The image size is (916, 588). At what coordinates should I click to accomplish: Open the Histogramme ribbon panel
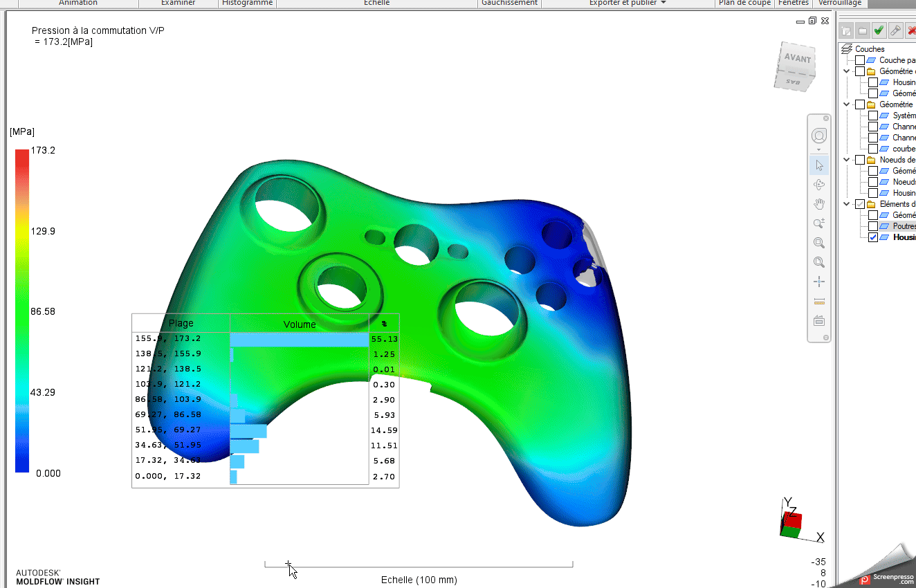247,3
